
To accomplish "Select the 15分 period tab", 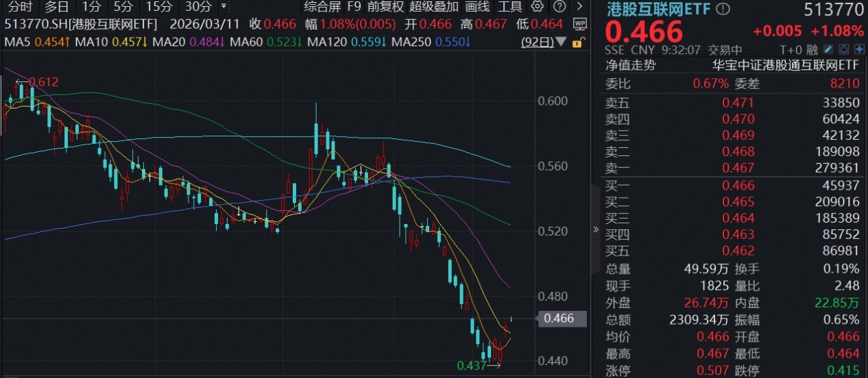I will tap(159, 7).
